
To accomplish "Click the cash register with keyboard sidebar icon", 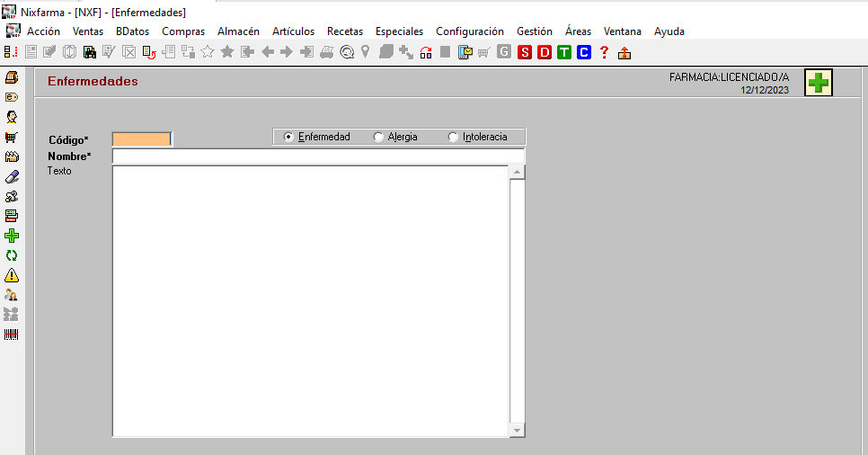I will pos(12,216).
